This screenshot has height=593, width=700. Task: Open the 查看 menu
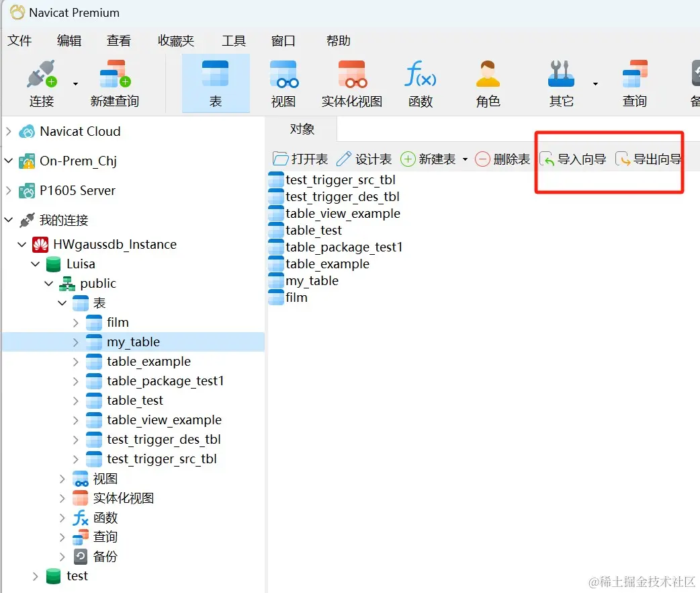point(119,40)
